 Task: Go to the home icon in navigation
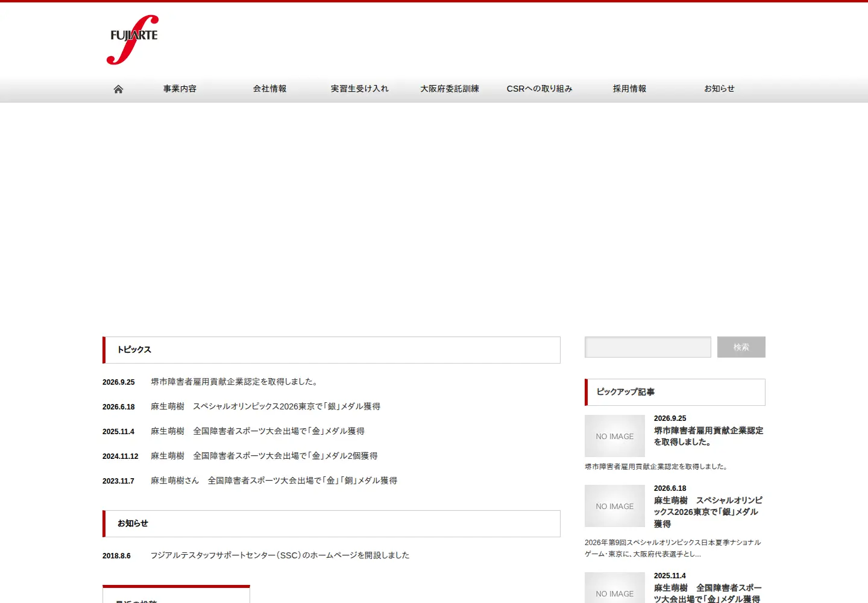pos(118,89)
